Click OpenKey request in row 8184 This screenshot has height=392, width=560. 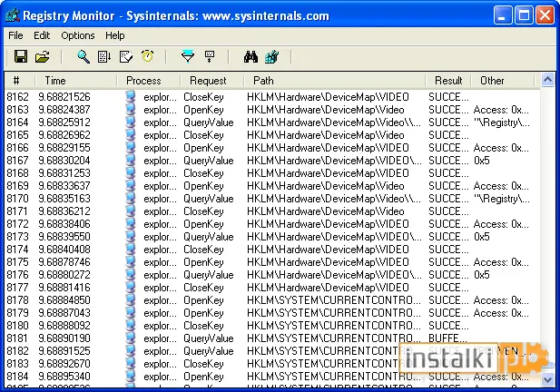[203, 377]
